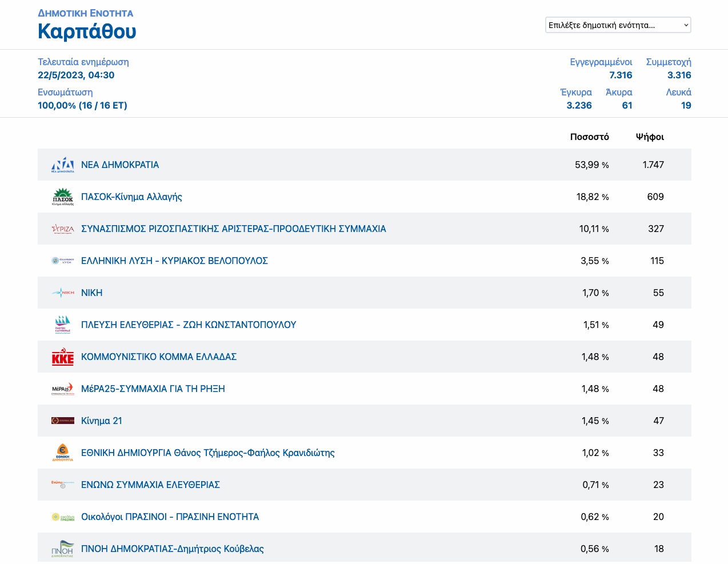Click the valid votes value 3.236

click(579, 105)
